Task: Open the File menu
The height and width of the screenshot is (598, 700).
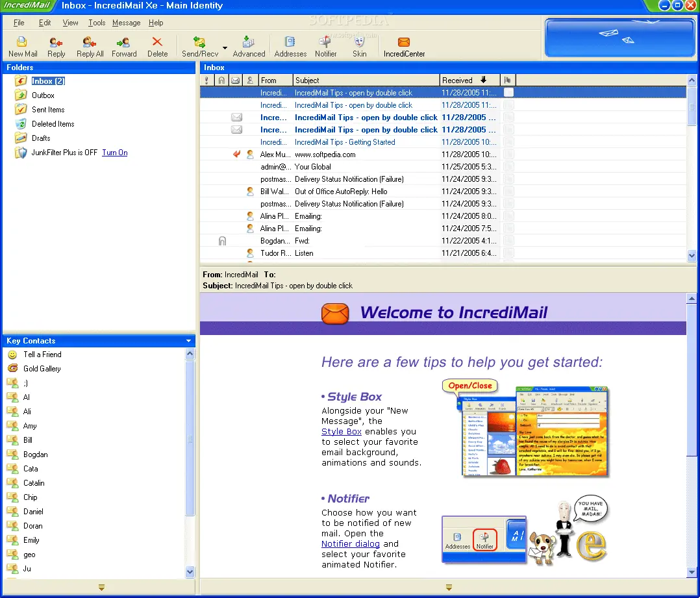Action: click(x=19, y=23)
